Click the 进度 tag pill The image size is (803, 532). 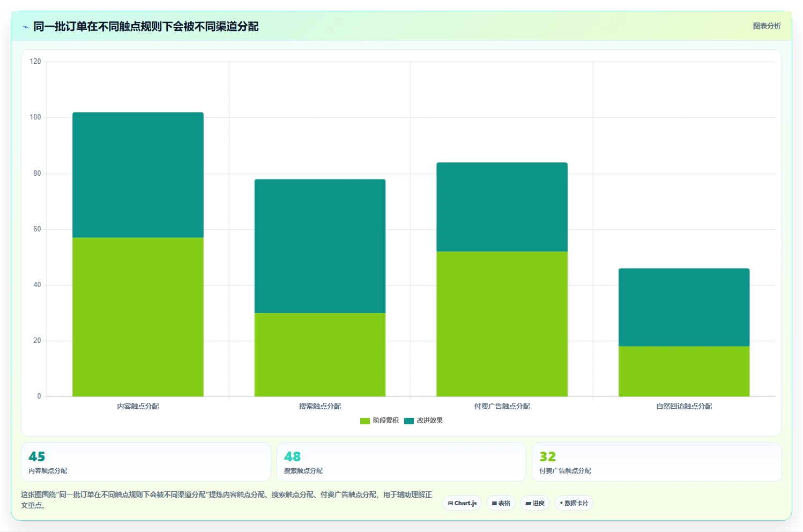(535, 503)
